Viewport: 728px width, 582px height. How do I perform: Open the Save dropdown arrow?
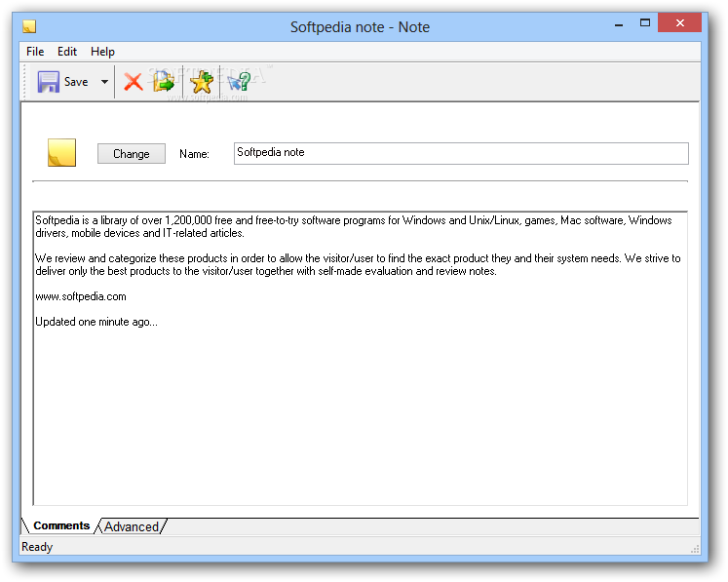105,82
